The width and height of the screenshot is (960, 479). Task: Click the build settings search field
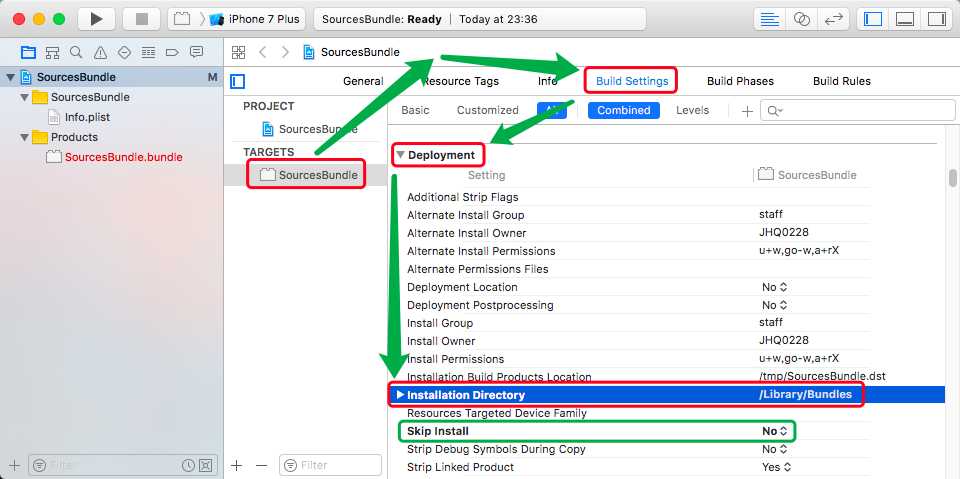point(858,111)
